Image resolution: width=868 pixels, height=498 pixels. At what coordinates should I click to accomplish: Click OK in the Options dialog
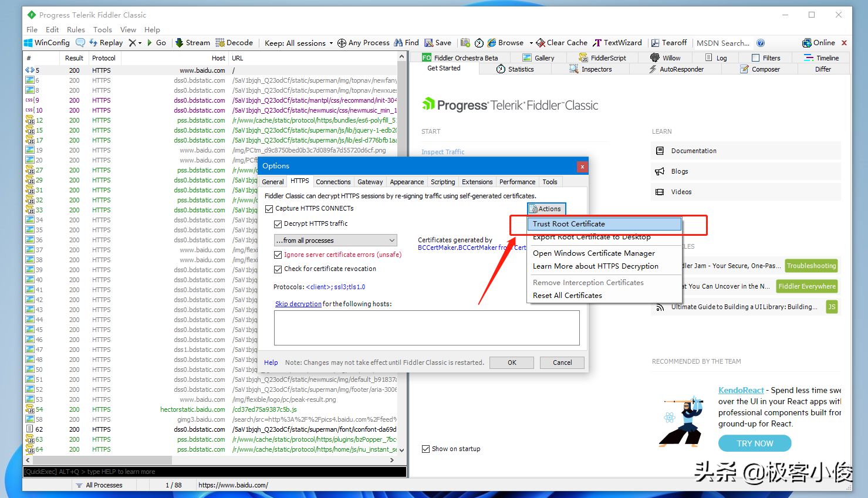[x=512, y=363]
